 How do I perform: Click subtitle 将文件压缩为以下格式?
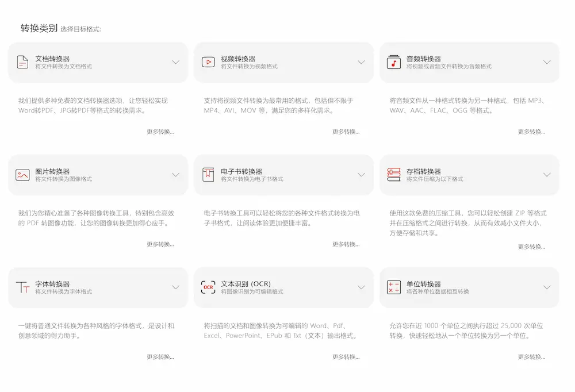435,179
